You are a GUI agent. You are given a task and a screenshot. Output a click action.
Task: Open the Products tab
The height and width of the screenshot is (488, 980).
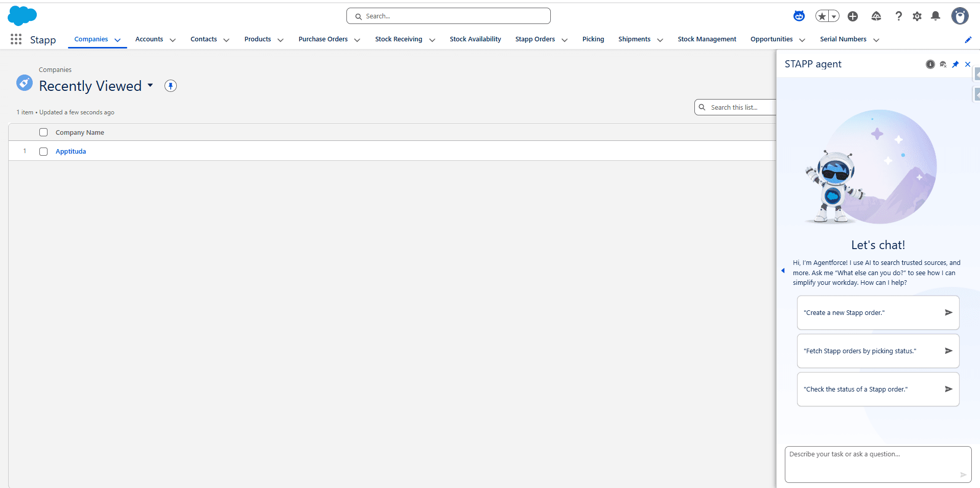[x=258, y=39]
